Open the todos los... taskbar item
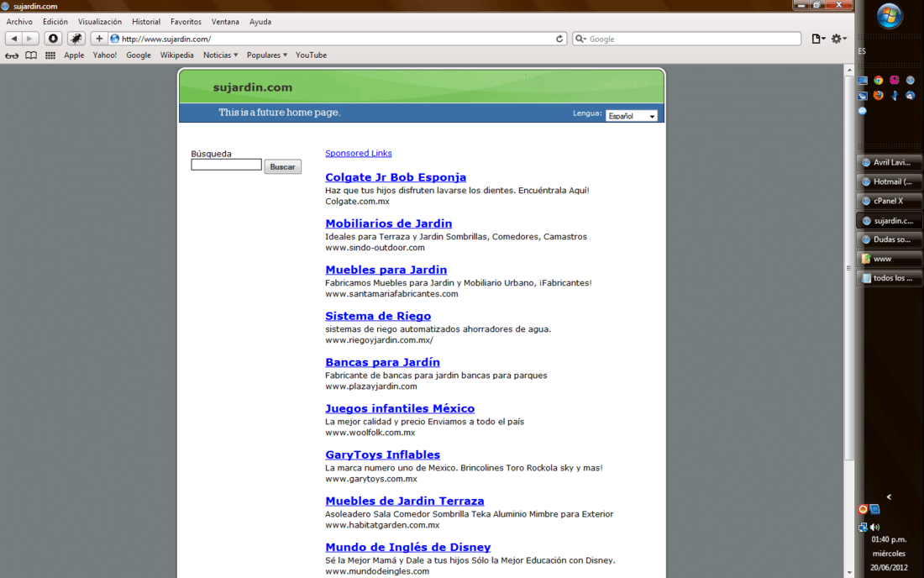The image size is (924, 578). click(890, 278)
